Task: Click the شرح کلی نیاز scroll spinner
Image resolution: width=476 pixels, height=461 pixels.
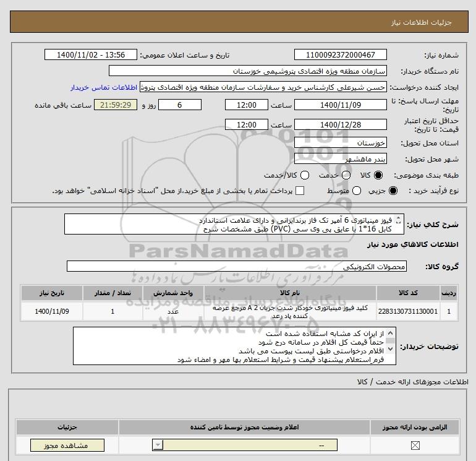Action: tap(399, 220)
